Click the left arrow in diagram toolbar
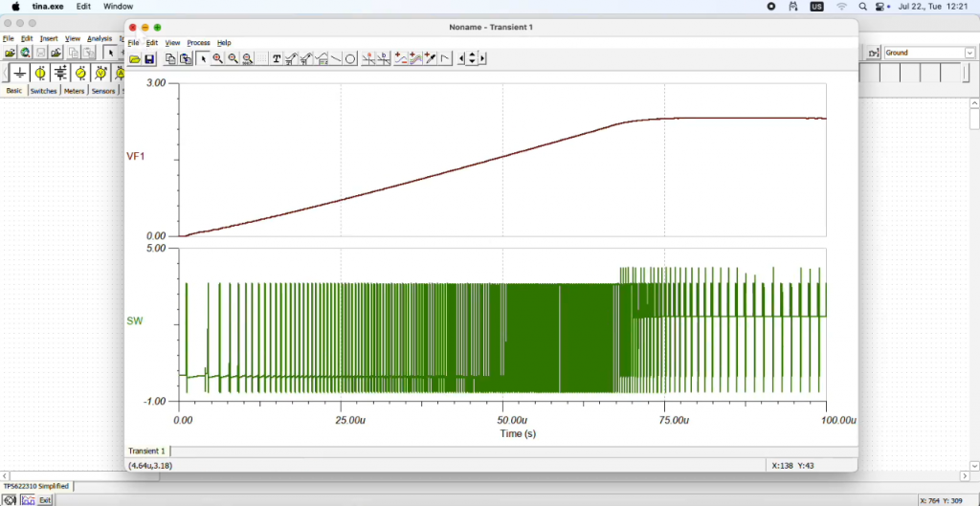This screenshot has height=506, width=980. 461,58
